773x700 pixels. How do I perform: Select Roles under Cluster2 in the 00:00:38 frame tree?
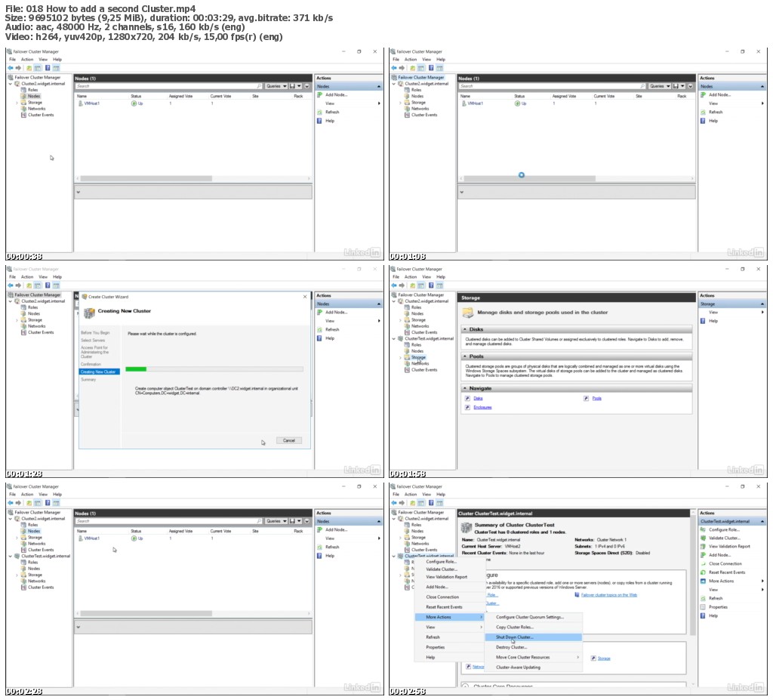tap(32, 90)
